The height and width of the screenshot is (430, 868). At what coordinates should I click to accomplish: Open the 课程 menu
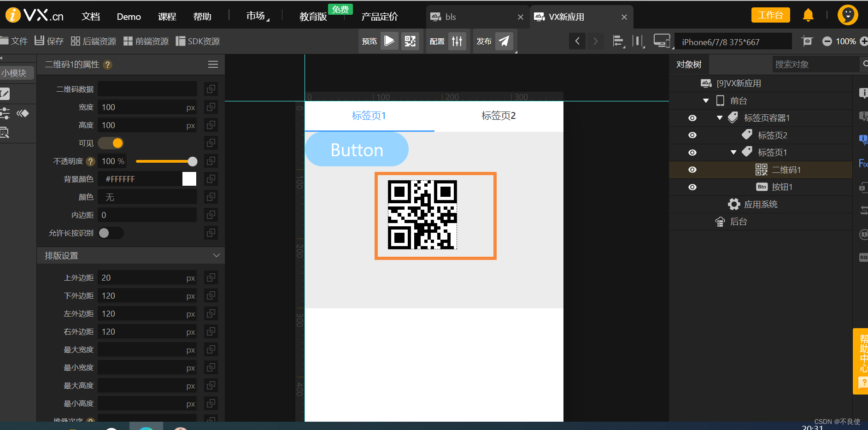coord(167,17)
